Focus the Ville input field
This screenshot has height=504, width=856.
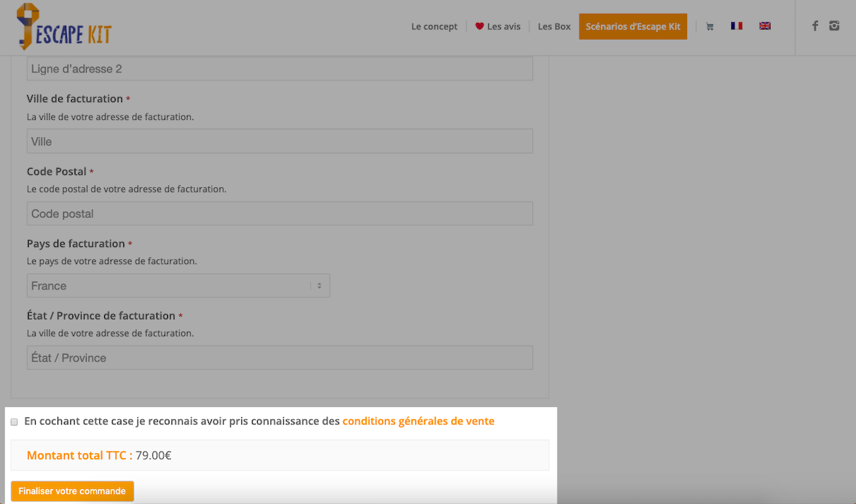(x=279, y=141)
